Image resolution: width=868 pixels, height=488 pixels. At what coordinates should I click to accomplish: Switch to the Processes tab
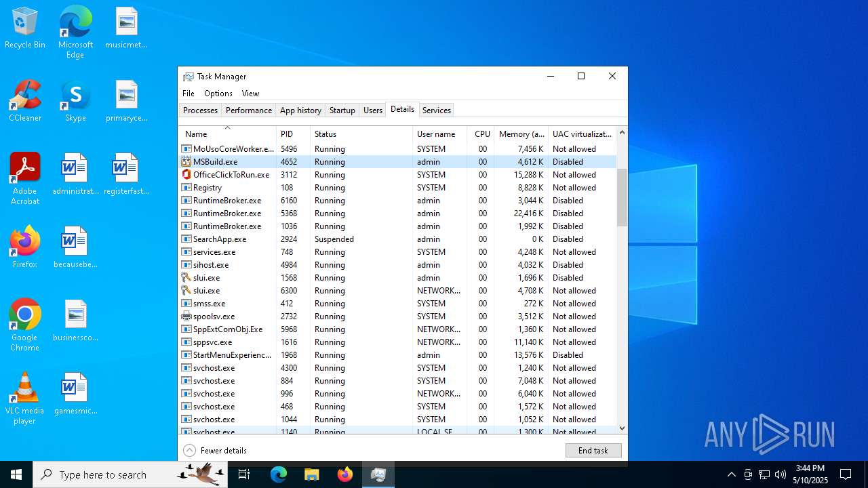200,110
